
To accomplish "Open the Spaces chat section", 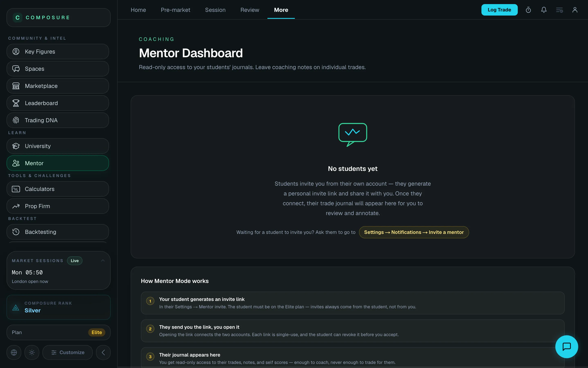I will [x=58, y=69].
